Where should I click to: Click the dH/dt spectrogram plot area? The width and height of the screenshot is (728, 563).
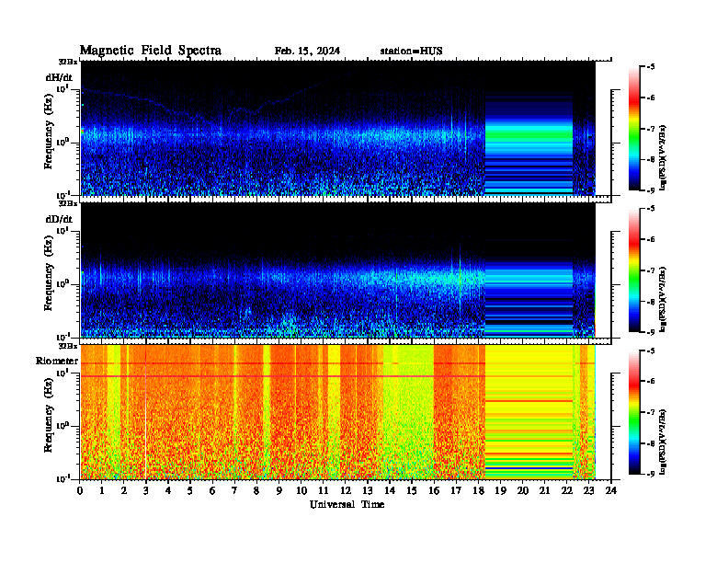338,128
